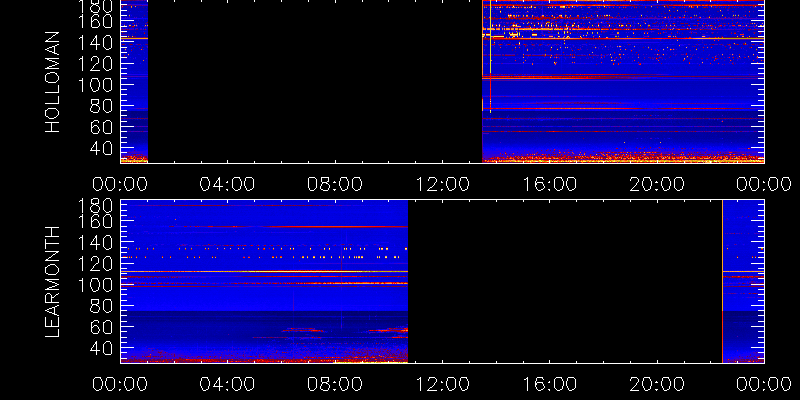Pick the 140 frequency tick on LEARMONTH axis

click(95, 242)
